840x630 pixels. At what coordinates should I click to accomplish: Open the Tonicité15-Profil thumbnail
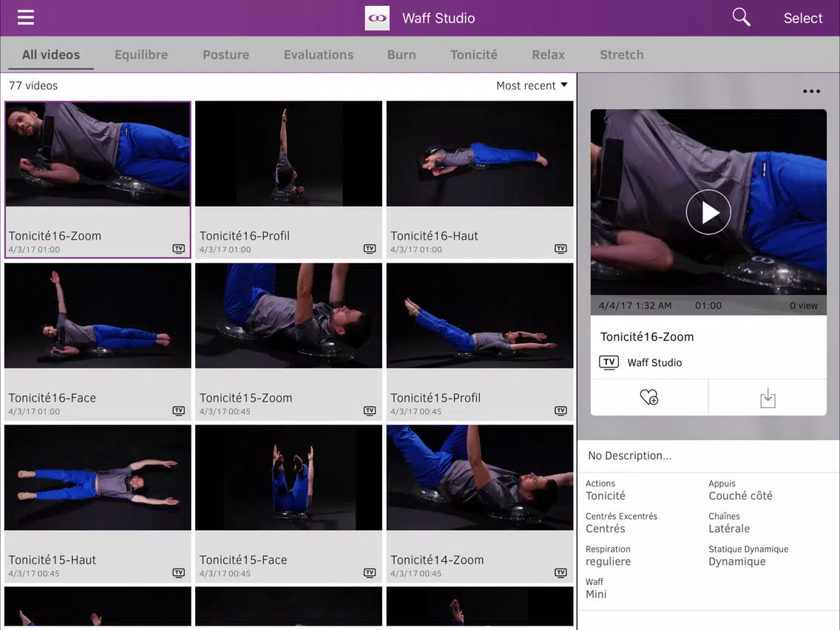(479, 316)
